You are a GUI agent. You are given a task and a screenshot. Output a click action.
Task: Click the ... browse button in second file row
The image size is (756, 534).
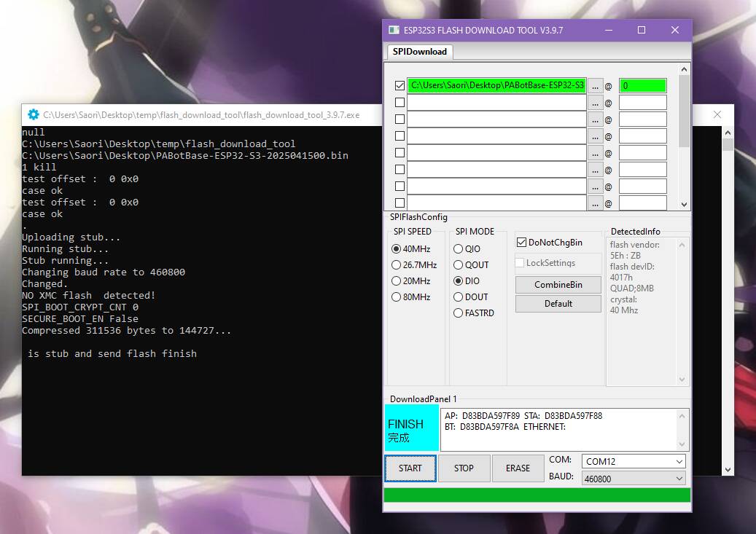595,103
